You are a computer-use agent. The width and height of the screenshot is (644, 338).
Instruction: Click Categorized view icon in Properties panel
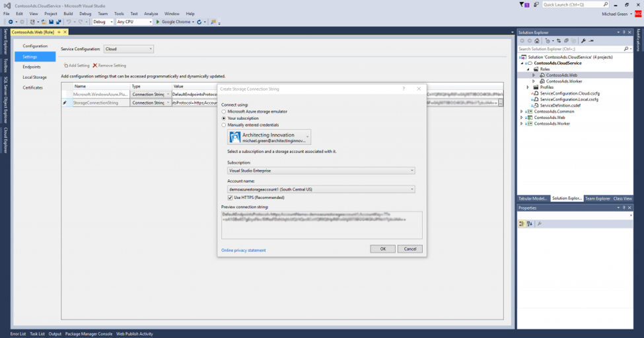[x=521, y=224]
